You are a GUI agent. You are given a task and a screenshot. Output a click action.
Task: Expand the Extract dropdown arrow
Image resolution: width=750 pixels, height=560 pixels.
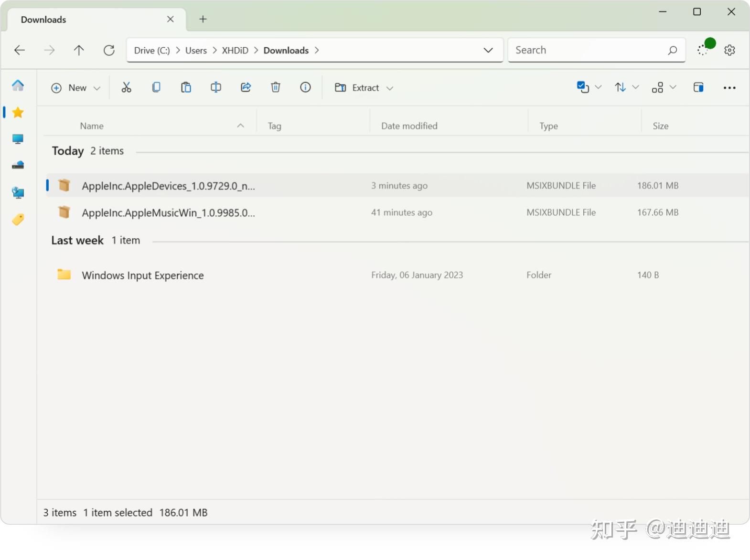390,88
